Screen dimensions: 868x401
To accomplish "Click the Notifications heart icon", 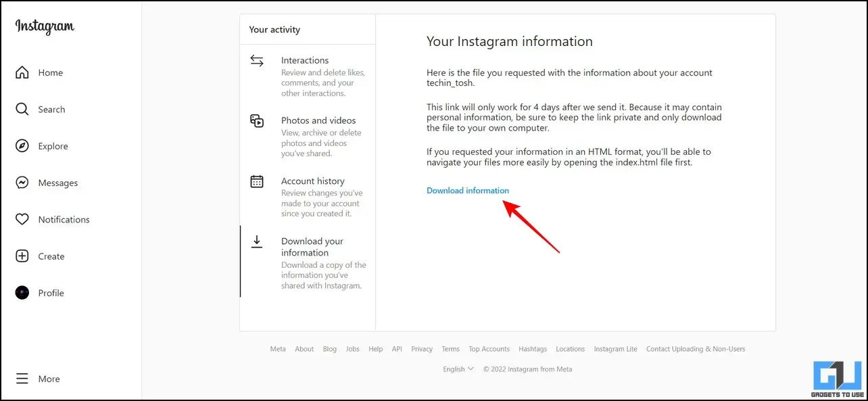I will (22, 219).
